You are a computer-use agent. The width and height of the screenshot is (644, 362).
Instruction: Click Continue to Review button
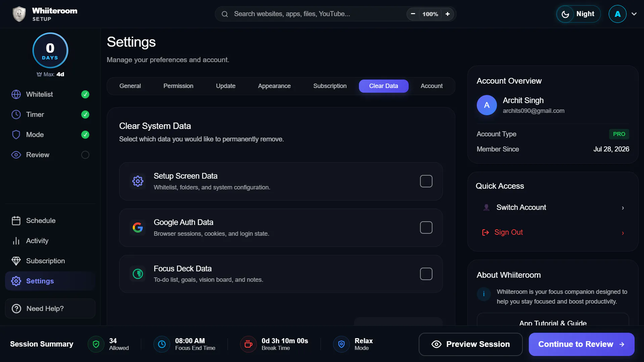pos(581,344)
